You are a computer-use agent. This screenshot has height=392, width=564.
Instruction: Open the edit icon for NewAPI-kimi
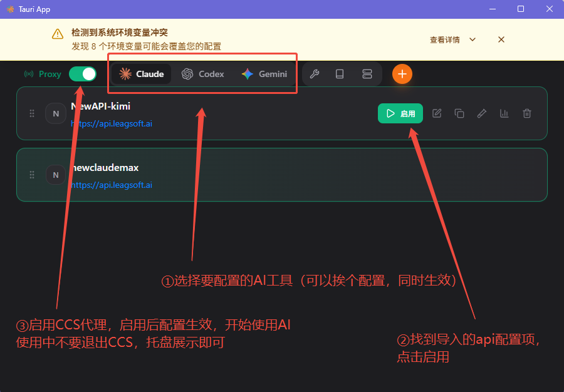point(436,113)
